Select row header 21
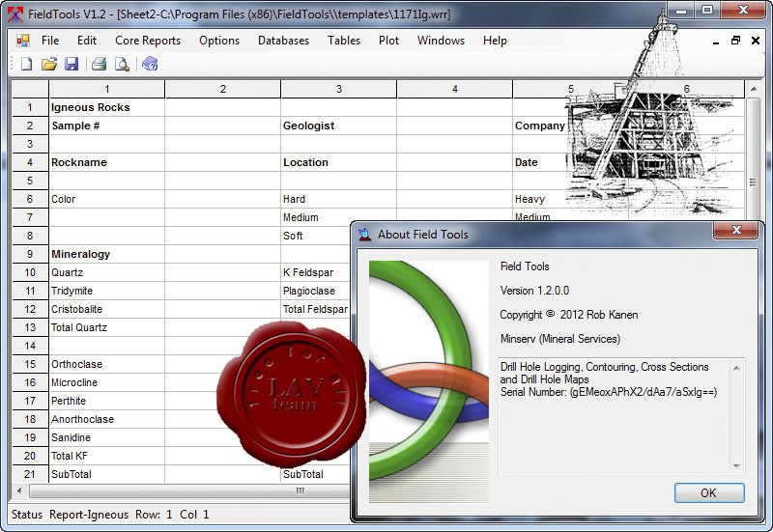The height and width of the screenshot is (532, 773). click(x=30, y=474)
